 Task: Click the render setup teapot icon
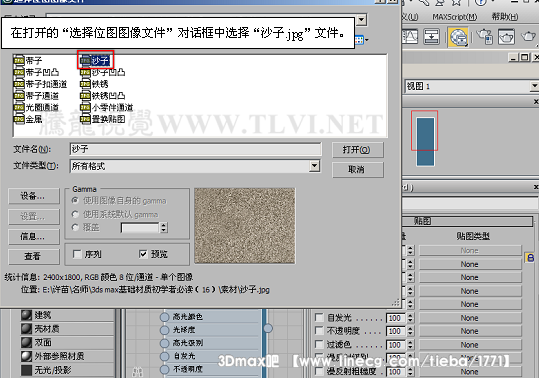tap(484, 37)
